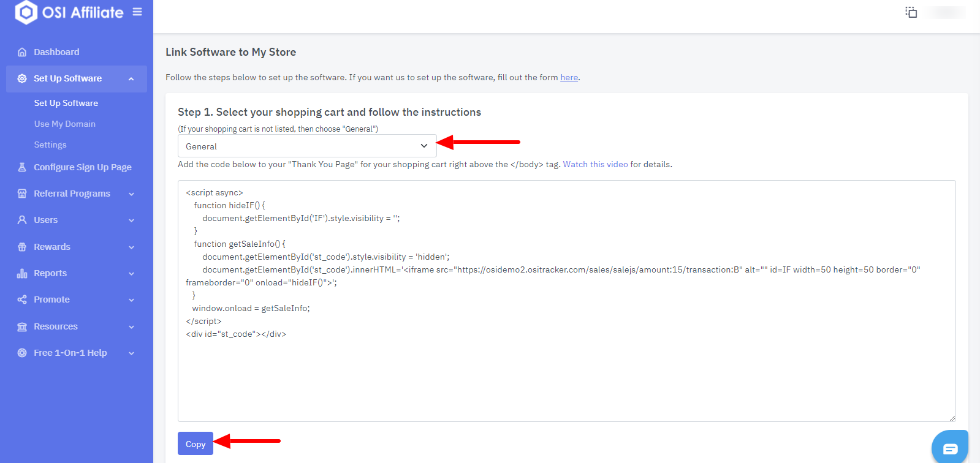Open the Users menu label
The width and height of the screenshot is (980, 463).
(x=46, y=220)
